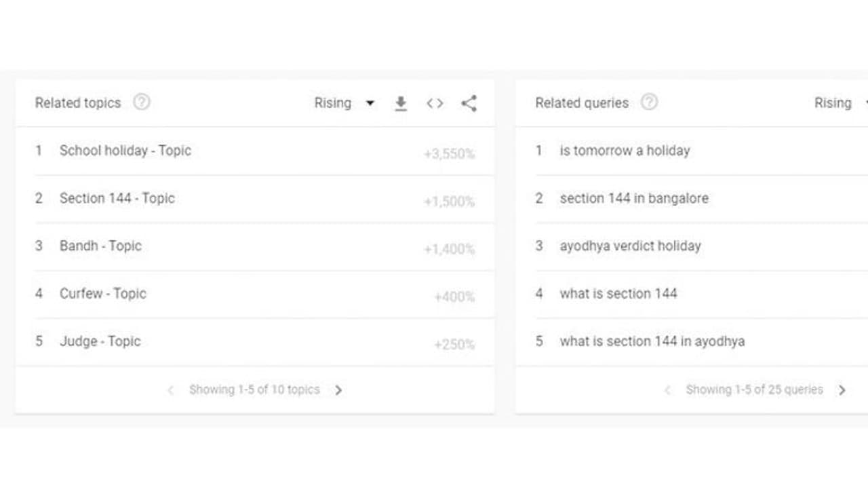Click query 'ayodhya verdict holiday'
Image resolution: width=868 pixels, height=496 pixels.
point(630,246)
